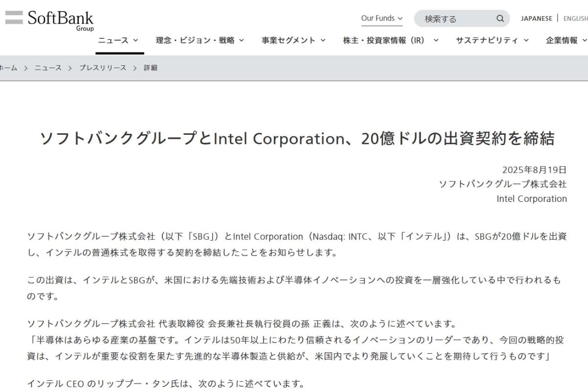The height and width of the screenshot is (392, 588).
Task: Expand the ニュース menu chevron
Action: point(136,40)
